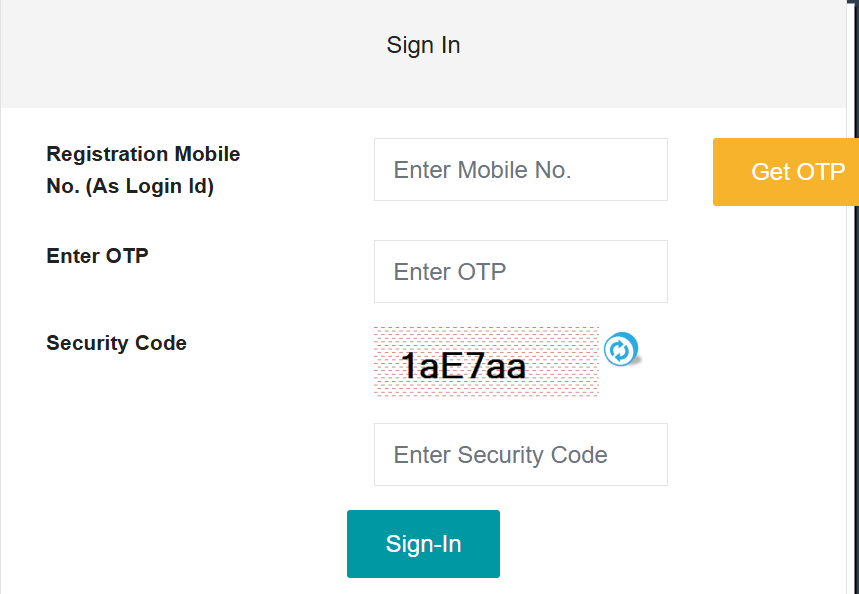859x594 pixels.
Task: Select the Enter OTP input box
Action: (520, 271)
